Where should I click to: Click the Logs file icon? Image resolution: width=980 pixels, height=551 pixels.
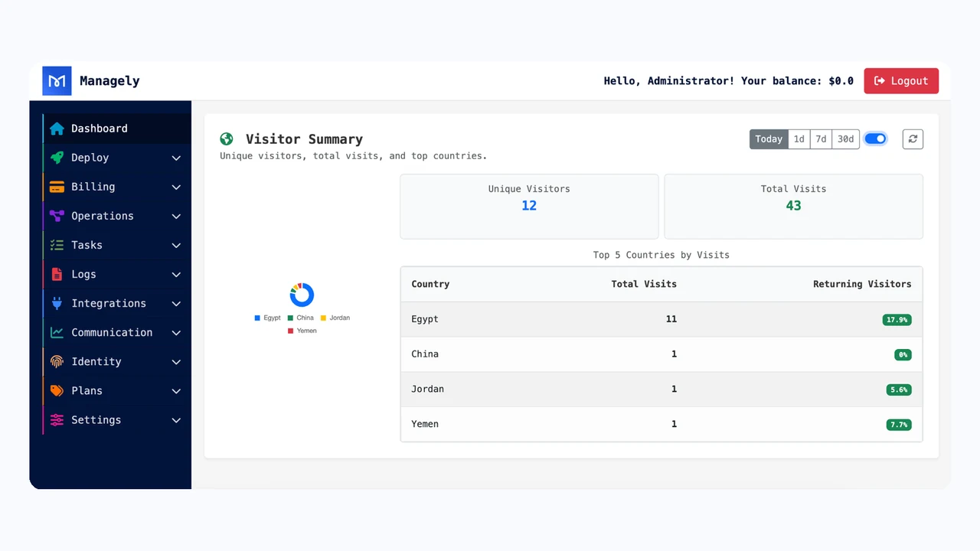coord(57,274)
